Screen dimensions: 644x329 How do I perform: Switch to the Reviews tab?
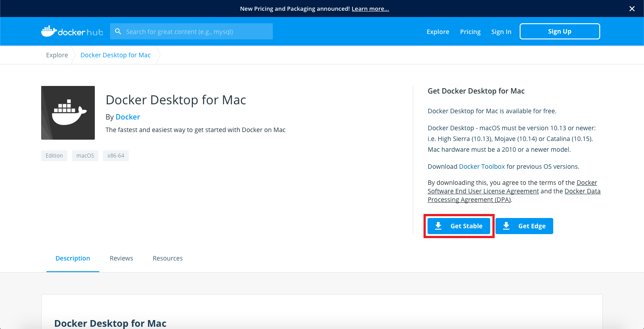click(x=122, y=258)
